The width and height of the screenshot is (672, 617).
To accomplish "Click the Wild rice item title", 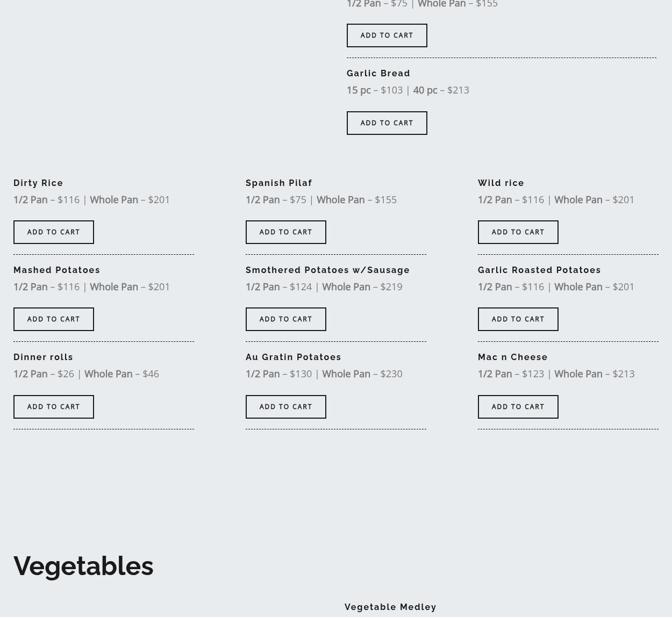I will click(x=501, y=183).
